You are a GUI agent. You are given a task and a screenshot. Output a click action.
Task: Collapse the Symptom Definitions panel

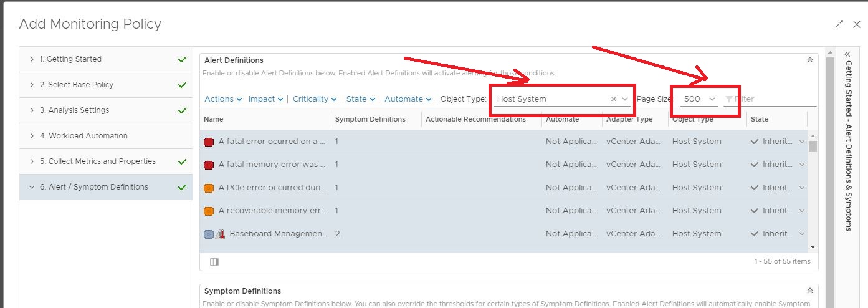(809, 291)
